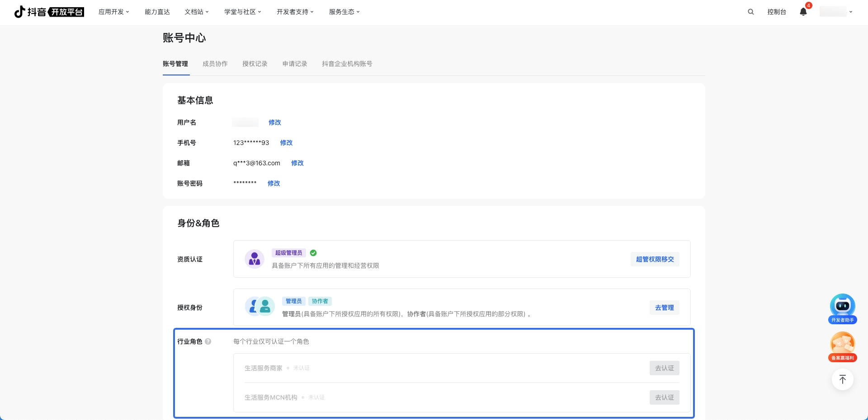Image resolution: width=868 pixels, height=420 pixels.
Task: Click 修改 next to 用户名
Action: pyautogui.click(x=275, y=122)
